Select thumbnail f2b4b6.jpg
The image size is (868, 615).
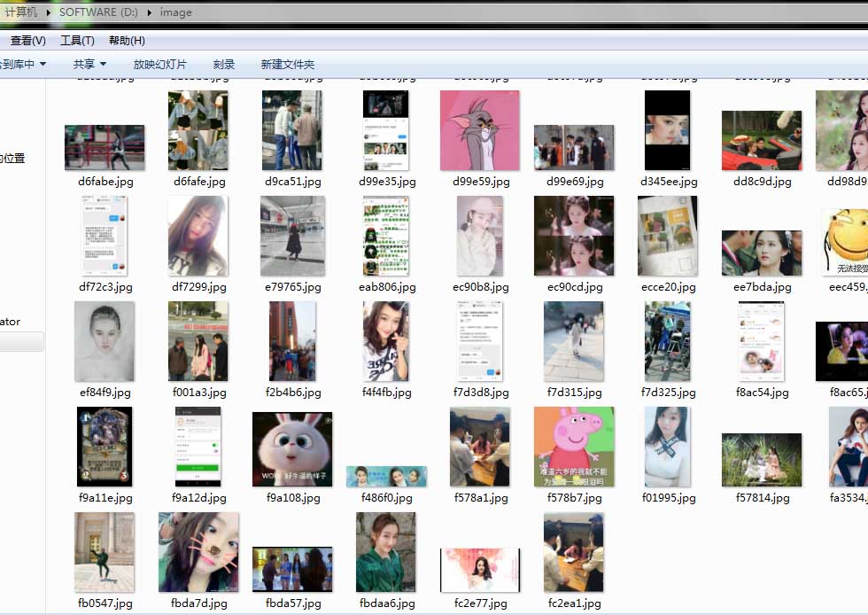tap(292, 341)
